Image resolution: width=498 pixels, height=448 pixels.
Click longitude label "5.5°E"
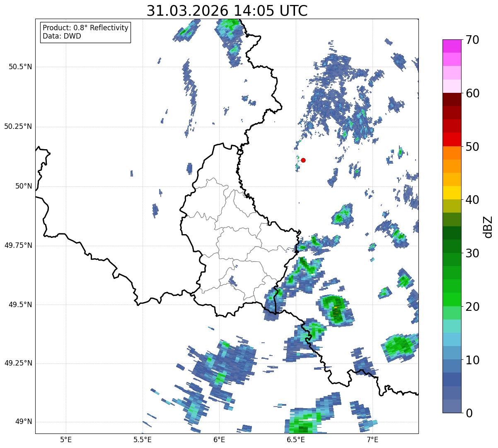pos(143,439)
